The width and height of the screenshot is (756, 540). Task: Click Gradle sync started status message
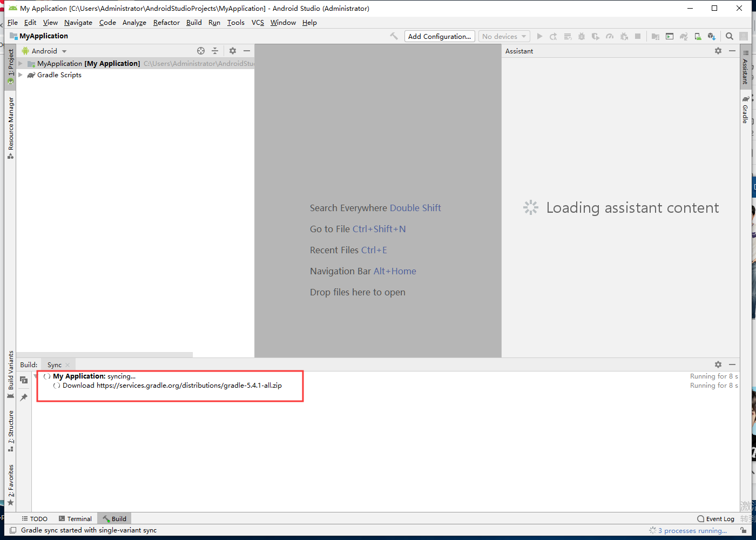(x=89, y=530)
